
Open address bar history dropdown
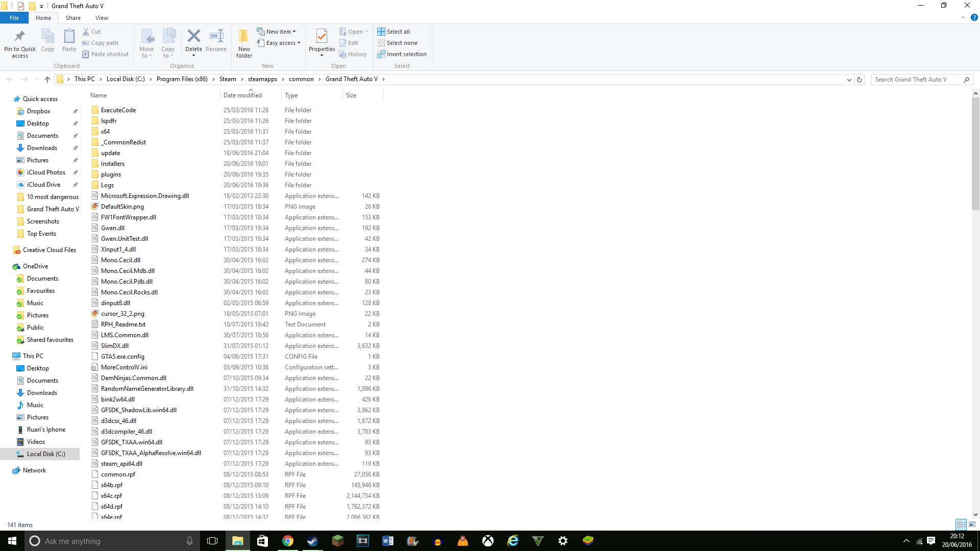coord(849,80)
